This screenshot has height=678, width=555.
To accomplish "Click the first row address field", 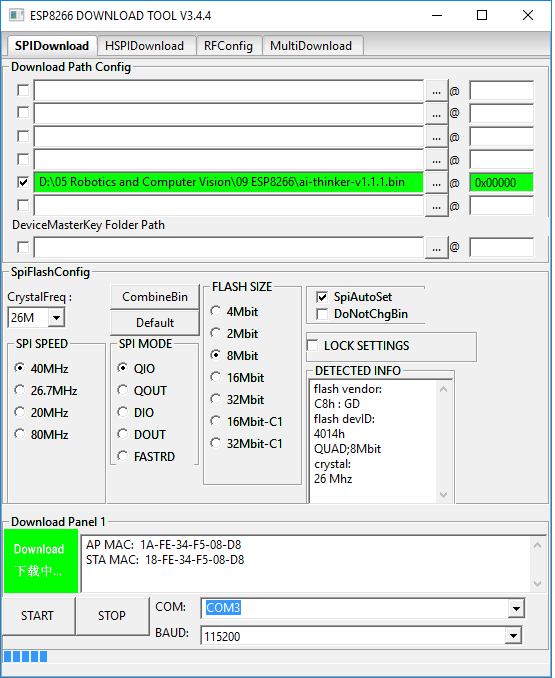I will point(501,91).
